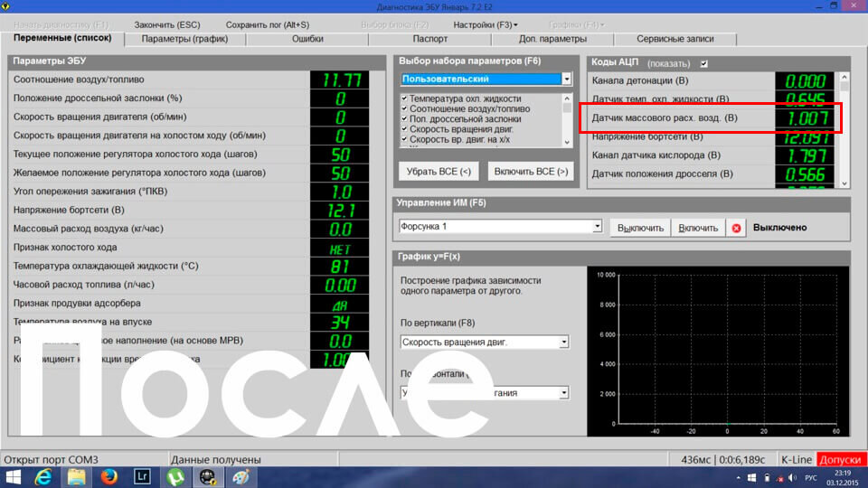
Task: Open the Lightroom taskbar icon
Action: [x=142, y=477]
